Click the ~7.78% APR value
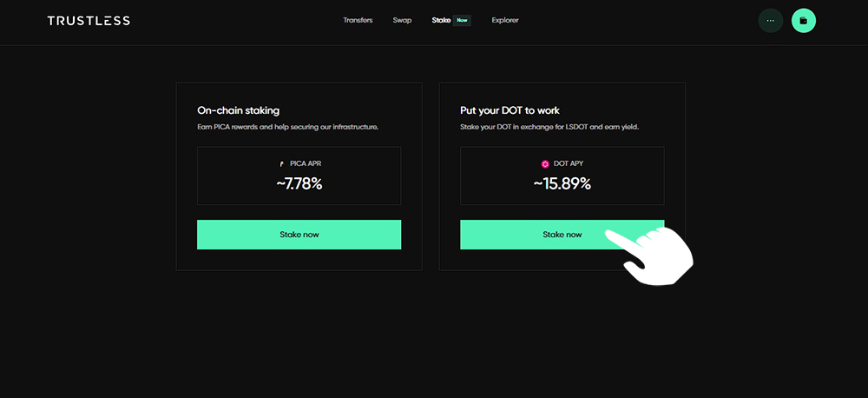Image resolution: width=868 pixels, height=398 pixels. coord(299,184)
